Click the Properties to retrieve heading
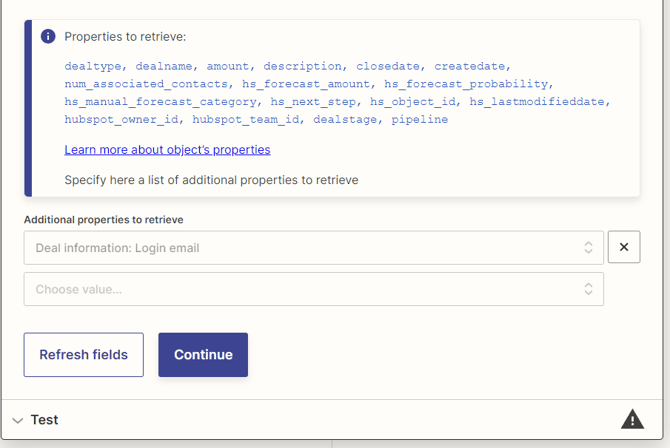Viewport: 670px width, 448px height. click(125, 37)
